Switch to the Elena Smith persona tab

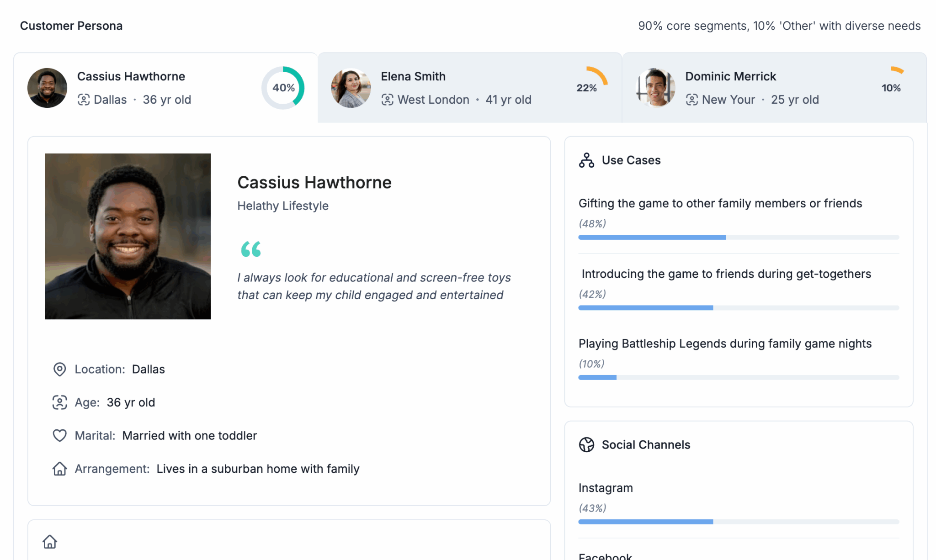click(x=469, y=88)
